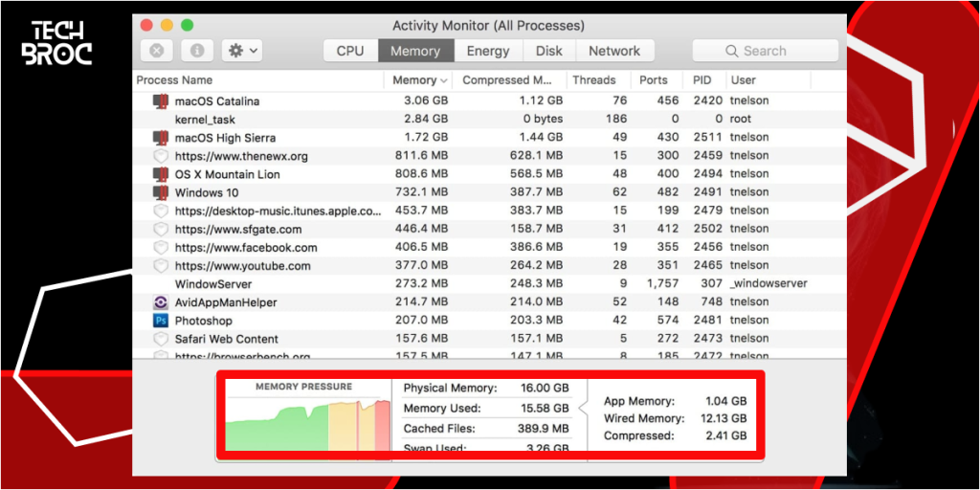Click the quit process (X) toolbar icon
The height and width of the screenshot is (490, 980).
[157, 52]
